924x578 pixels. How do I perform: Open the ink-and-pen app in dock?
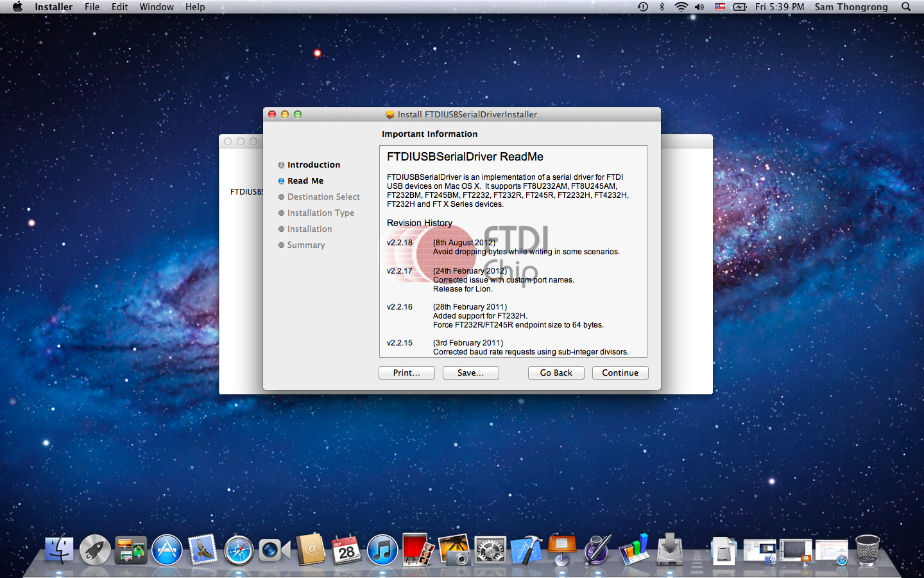tap(598, 550)
